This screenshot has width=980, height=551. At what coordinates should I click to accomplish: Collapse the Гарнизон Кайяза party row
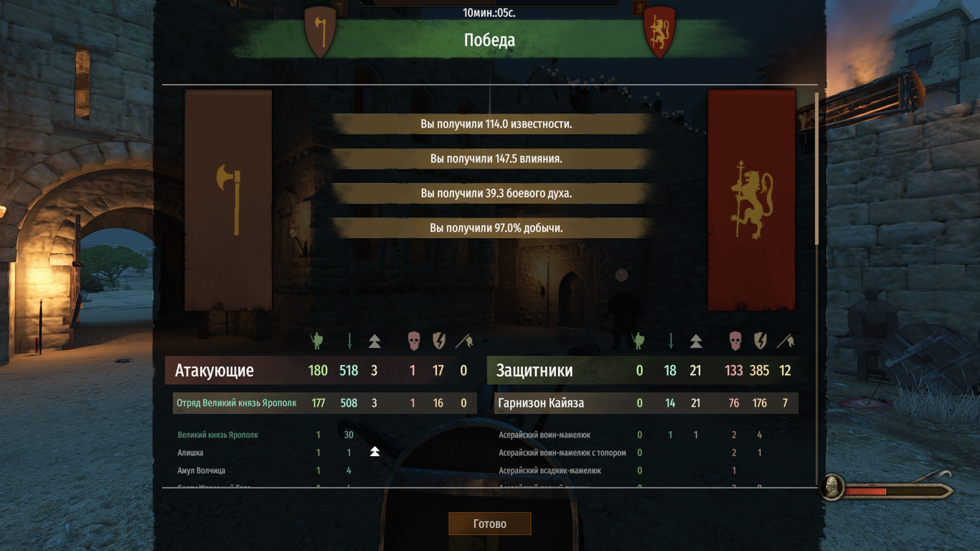(x=646, y=403)
